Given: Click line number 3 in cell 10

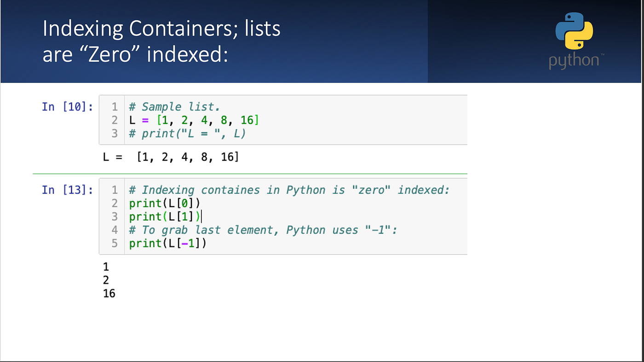Looking at the screenshot, I should (x=115, y=134).
